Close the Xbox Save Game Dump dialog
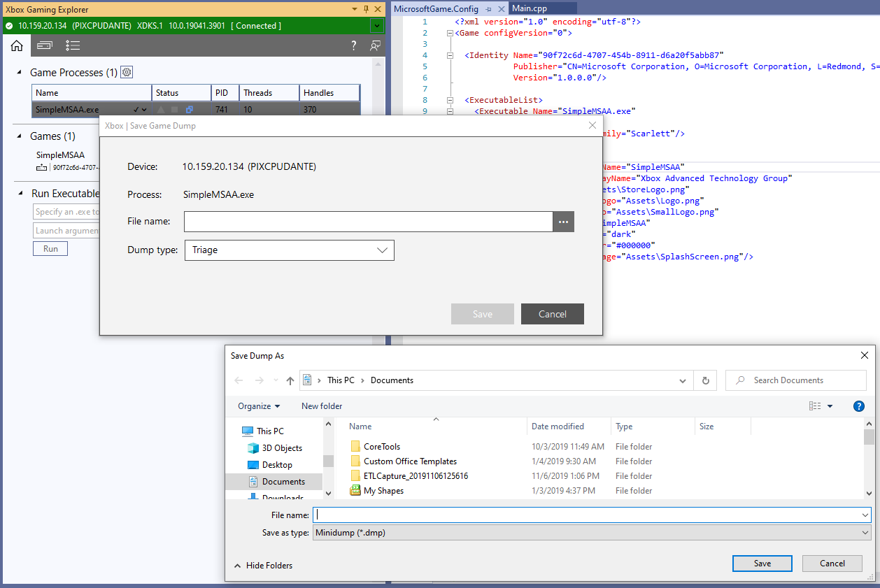This screenshot has width=880, height=588. 592,125
